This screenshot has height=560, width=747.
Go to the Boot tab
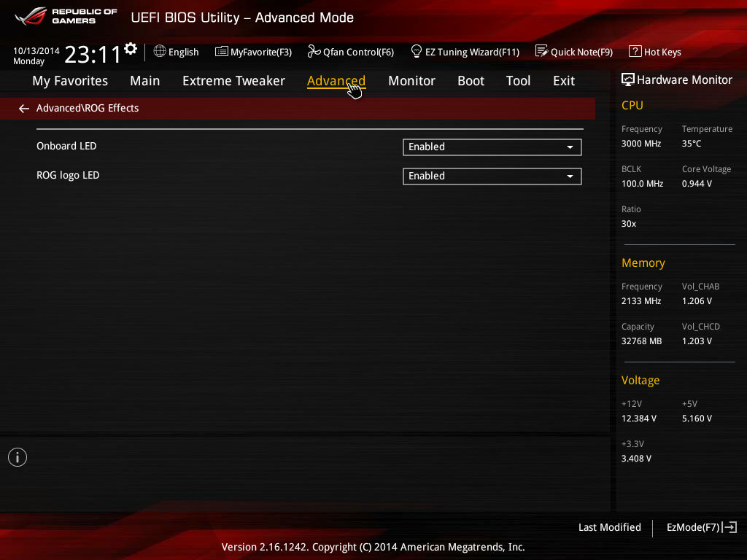[x=471, y=81]
